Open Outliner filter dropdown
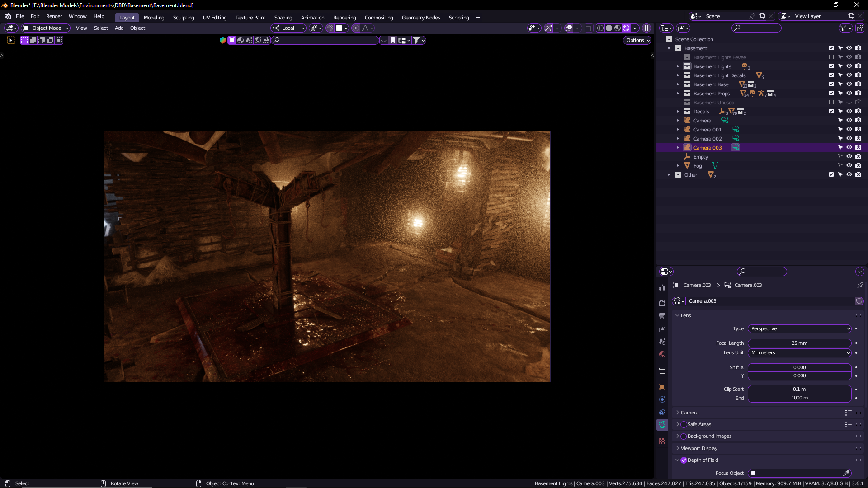 point(845,28)
